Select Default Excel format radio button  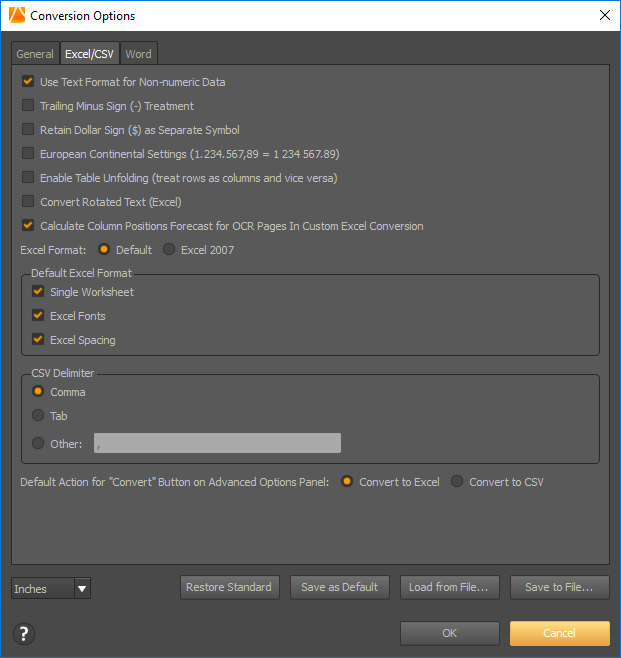click(104, 249)
